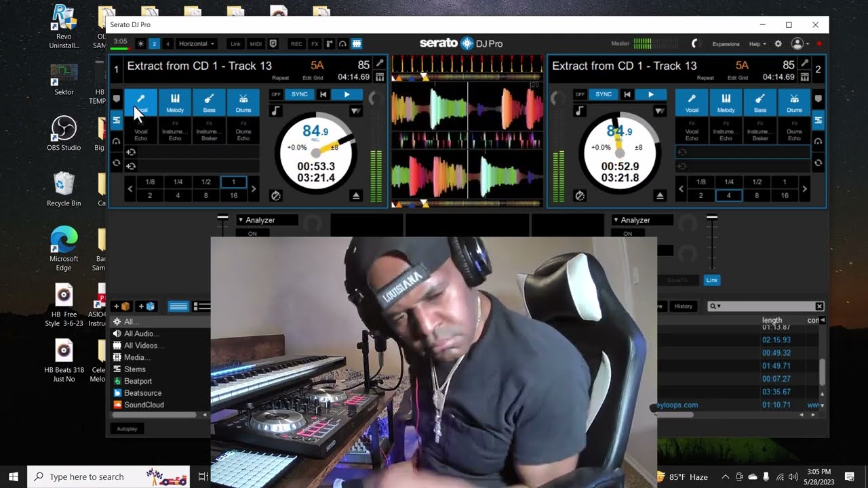Screen dimensions: 868x488
Task: Open Serato settings gear
Action: point(778,43)
